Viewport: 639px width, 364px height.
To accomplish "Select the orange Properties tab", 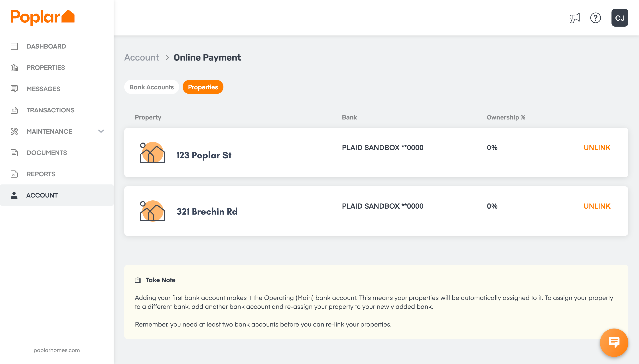I will pos(203,87).
